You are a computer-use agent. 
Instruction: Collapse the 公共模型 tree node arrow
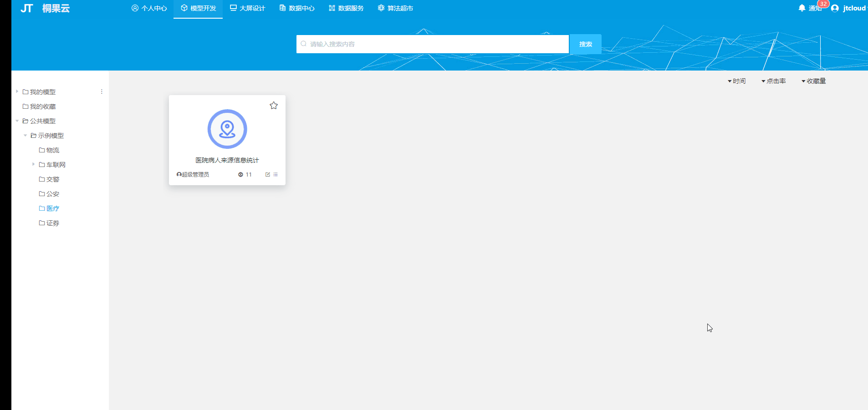pos(17,121)
